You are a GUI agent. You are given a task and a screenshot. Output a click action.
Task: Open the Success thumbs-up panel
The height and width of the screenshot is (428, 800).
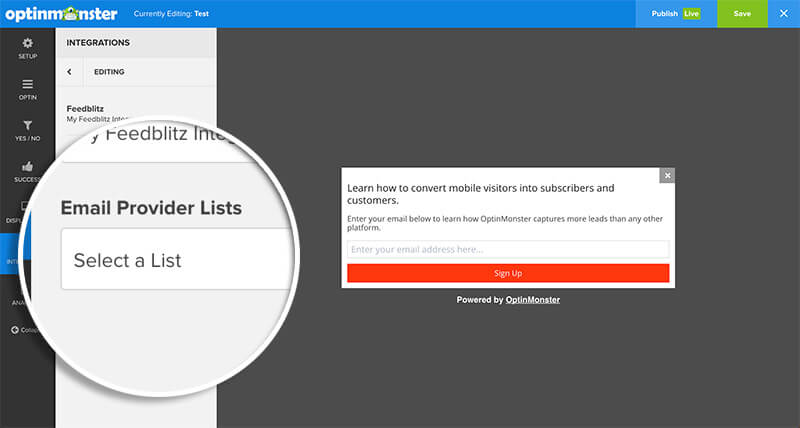tap(28, 171)
